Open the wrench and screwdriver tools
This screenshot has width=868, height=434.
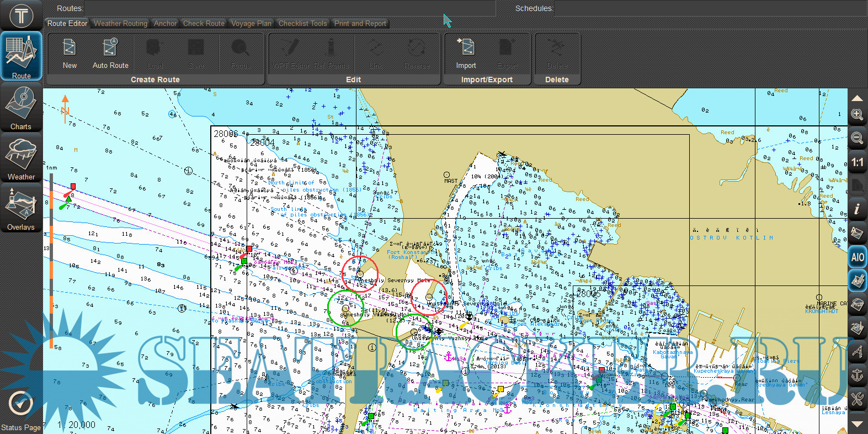[x=857, y=399]
